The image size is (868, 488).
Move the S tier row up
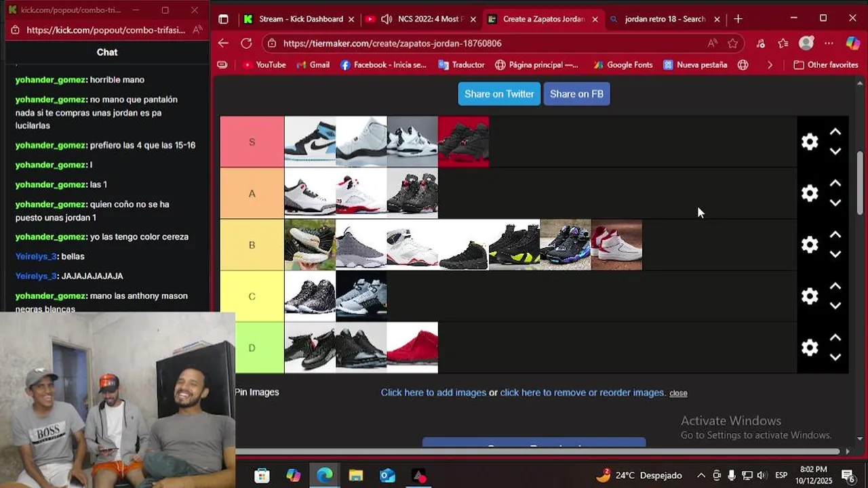(835, 132)
